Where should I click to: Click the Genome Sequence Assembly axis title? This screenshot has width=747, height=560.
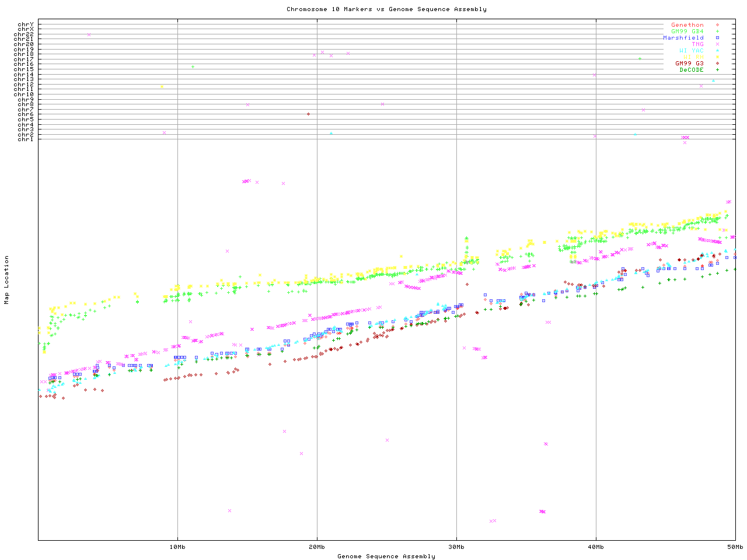click(386, 556)
